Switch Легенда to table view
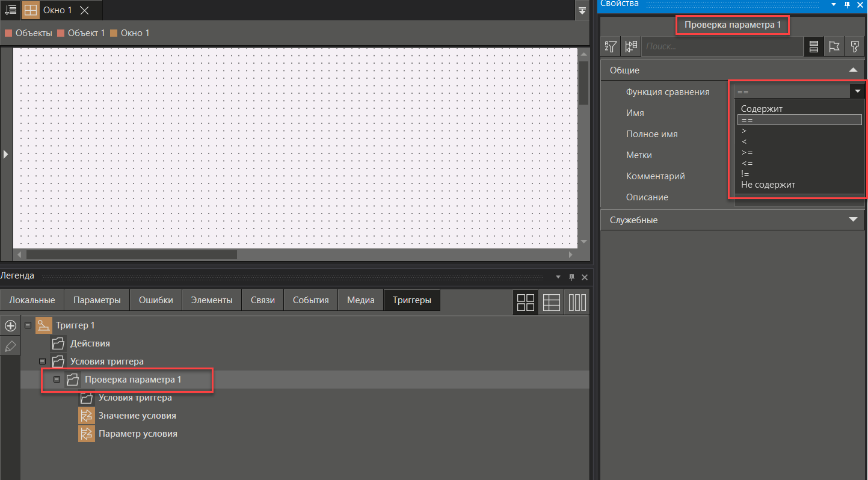The image size is (868, 480). 552,302
